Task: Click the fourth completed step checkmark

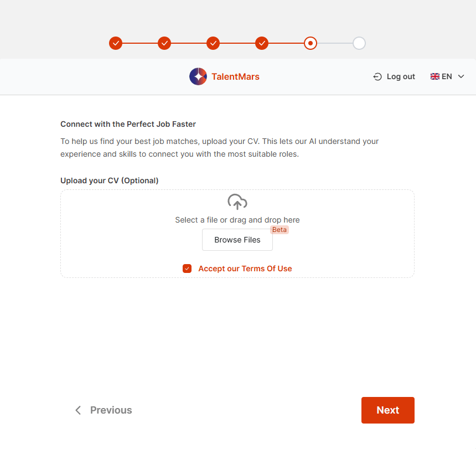Action: coord(262,43)
